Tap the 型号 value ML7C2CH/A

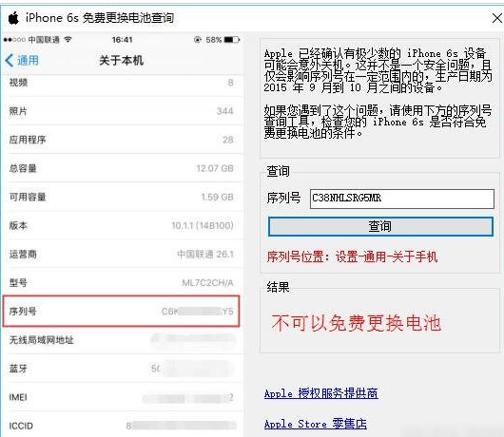207,282
